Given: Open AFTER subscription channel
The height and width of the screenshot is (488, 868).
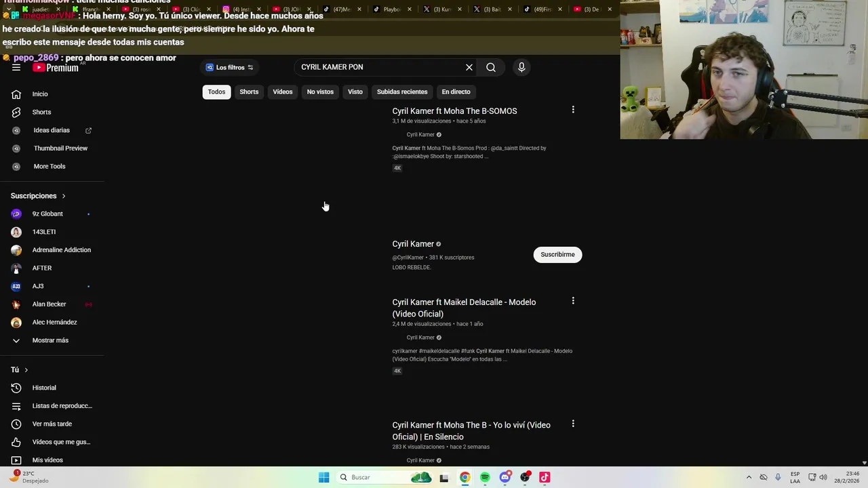Looking at the screenshot, I should tap(42, 268).
